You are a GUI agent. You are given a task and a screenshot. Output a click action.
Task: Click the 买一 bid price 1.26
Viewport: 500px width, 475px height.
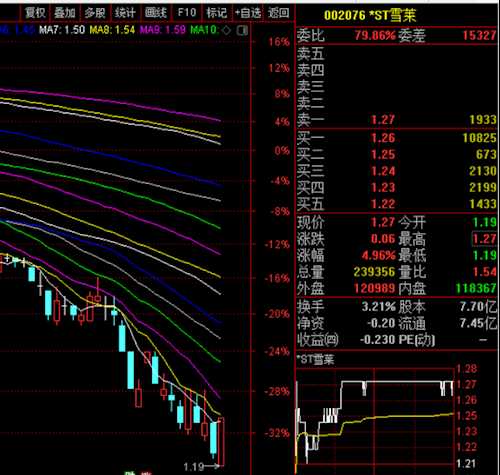(383, 138)
